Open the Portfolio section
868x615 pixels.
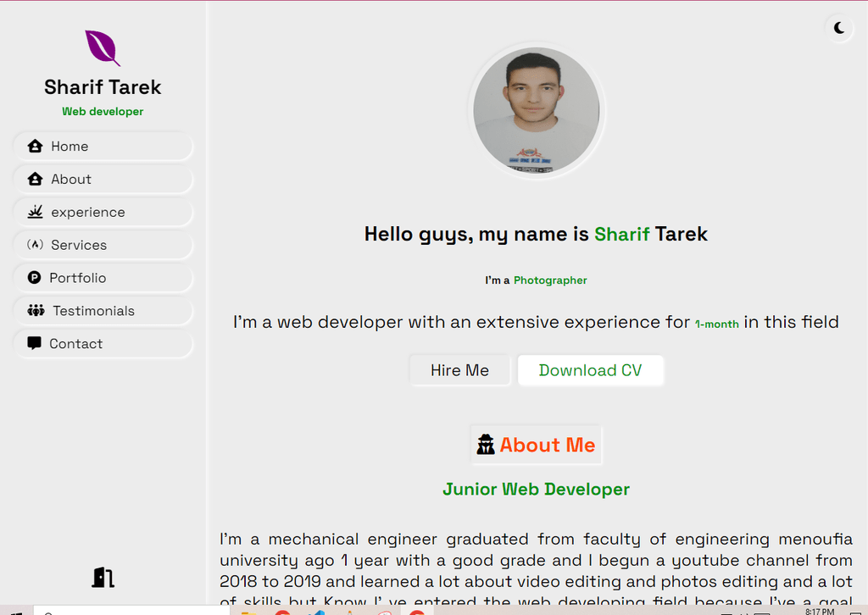tap(103, 278)
